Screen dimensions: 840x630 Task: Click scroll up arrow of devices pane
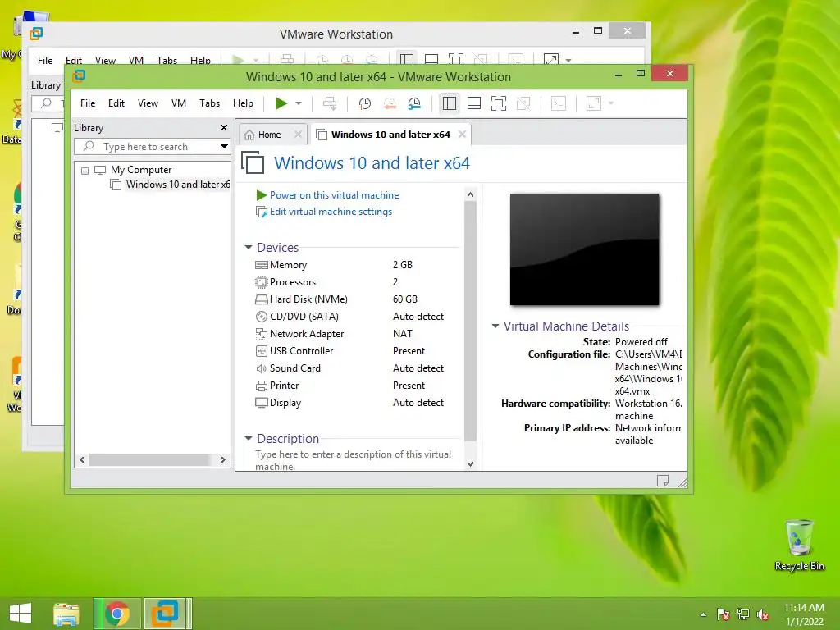(x=470, y=194)
